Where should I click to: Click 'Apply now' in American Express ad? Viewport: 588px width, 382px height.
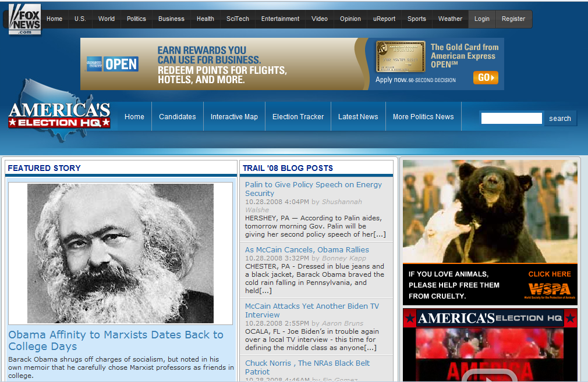pyautogui.click(x=391, y=80)
